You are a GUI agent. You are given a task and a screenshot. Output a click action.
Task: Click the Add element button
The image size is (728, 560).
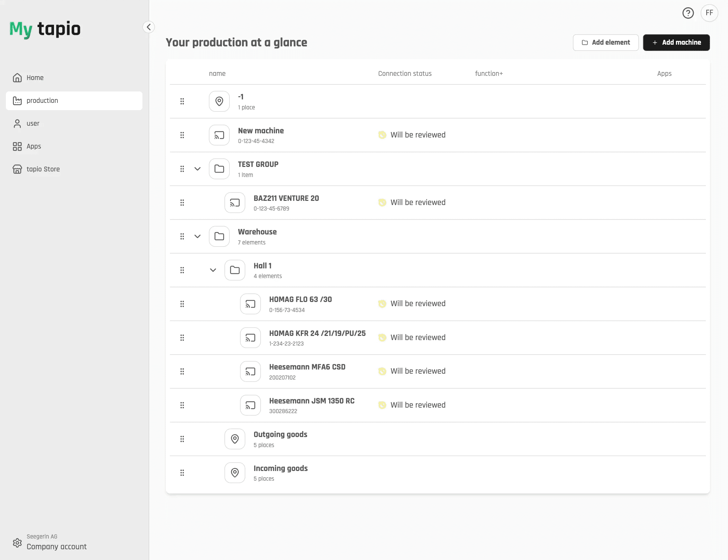[x=605, y=42]
